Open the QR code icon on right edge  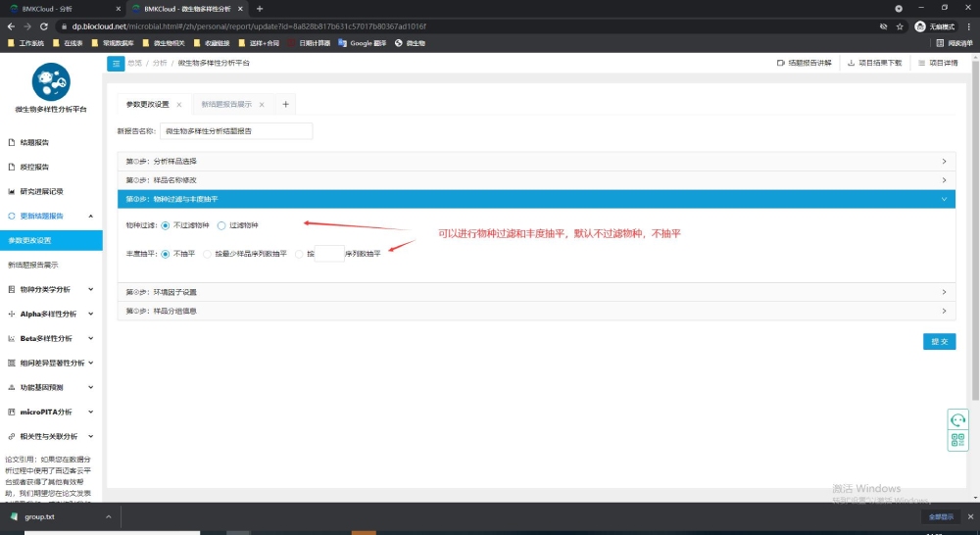click(x=957, y=441)
